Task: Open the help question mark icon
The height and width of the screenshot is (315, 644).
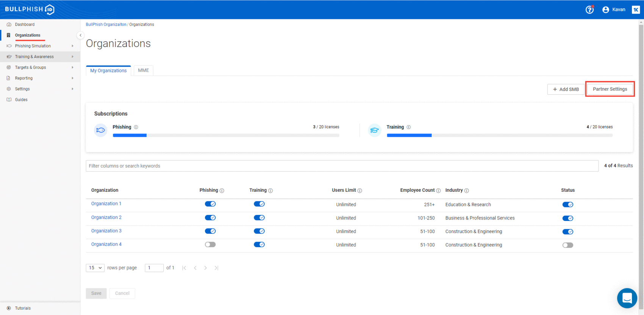Action: (x=589, y=9)
